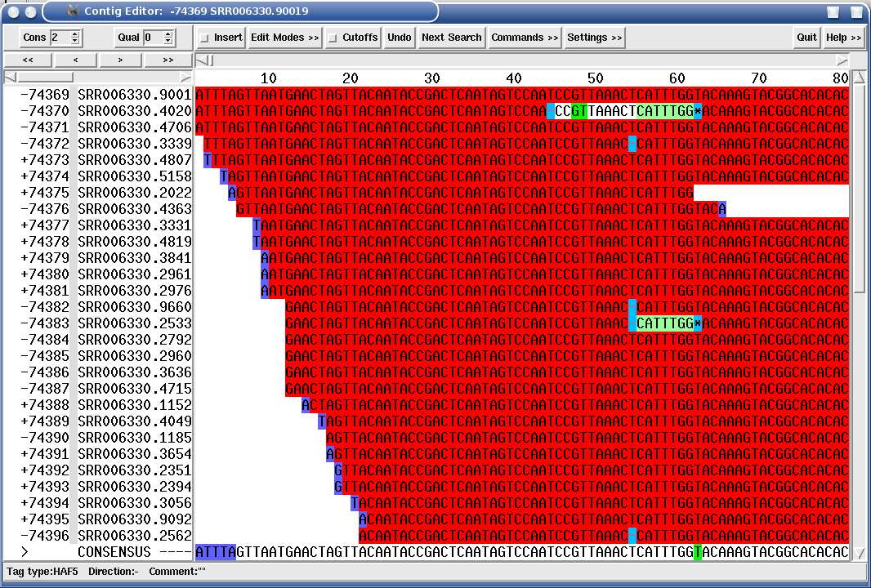Image resolution: width=871 pixels, height=588 pixels.
Task: Select read SRR006330.9001 in row -74369
Action: (135, 95)
